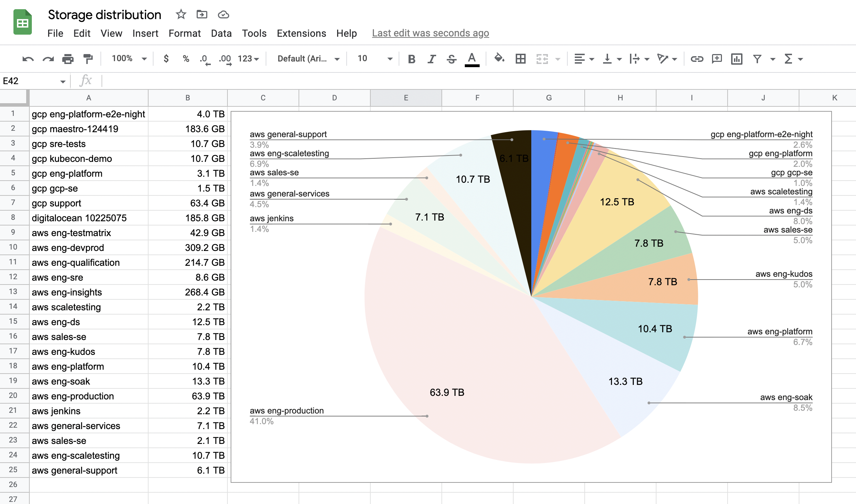The width and height of the screenshot is (856, 504).
Task: Select column A header
Action: coord(88,98)
